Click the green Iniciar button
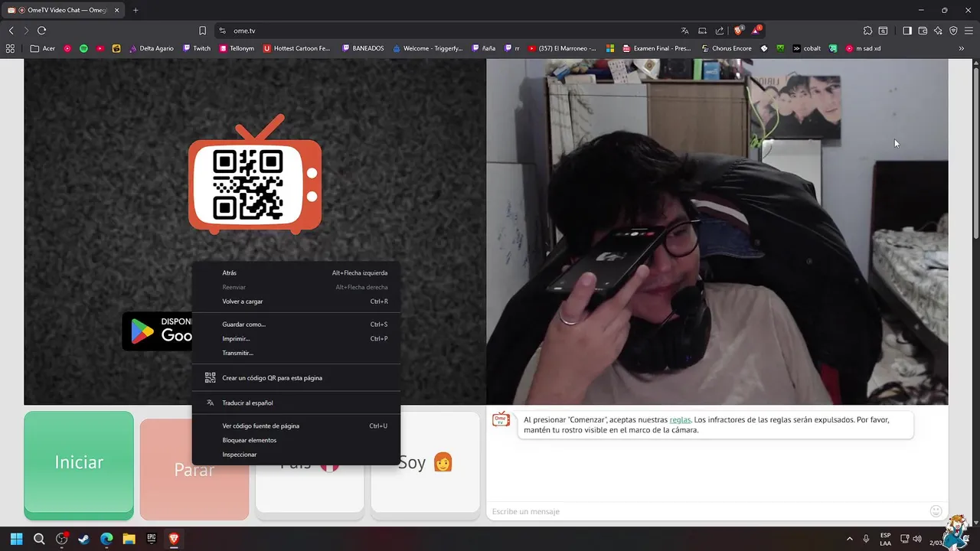The image size is (980, 551). pyautogui.click(x=79, y=465)
